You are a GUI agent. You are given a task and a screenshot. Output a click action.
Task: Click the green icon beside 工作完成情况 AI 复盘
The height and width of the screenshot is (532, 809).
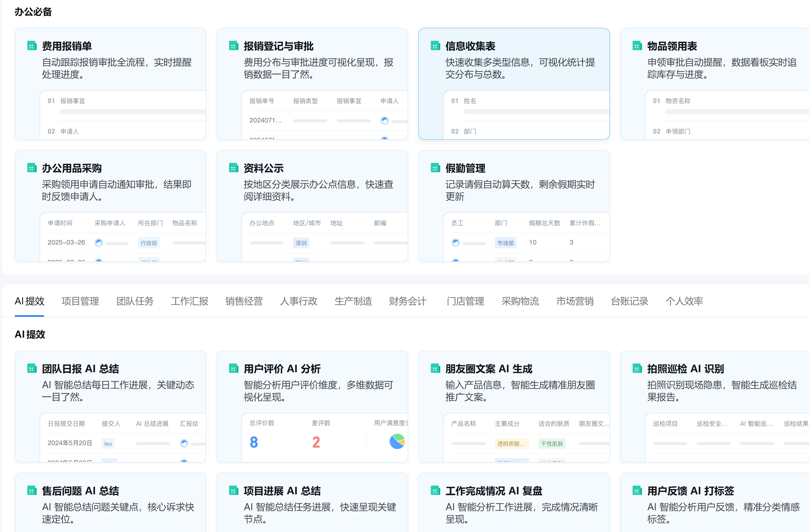pyautogui.click(x=435, y=491)
